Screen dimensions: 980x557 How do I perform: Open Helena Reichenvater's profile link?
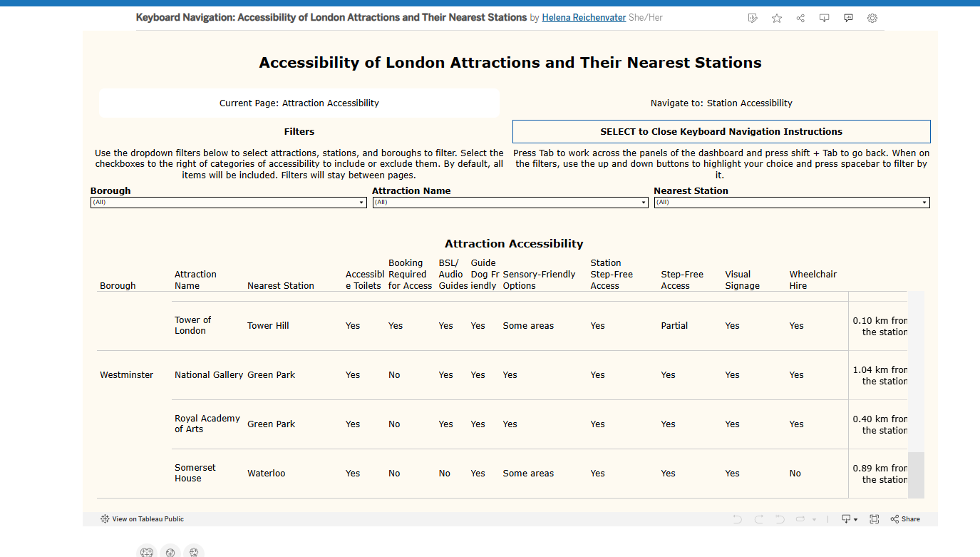(x=584, y=17)
